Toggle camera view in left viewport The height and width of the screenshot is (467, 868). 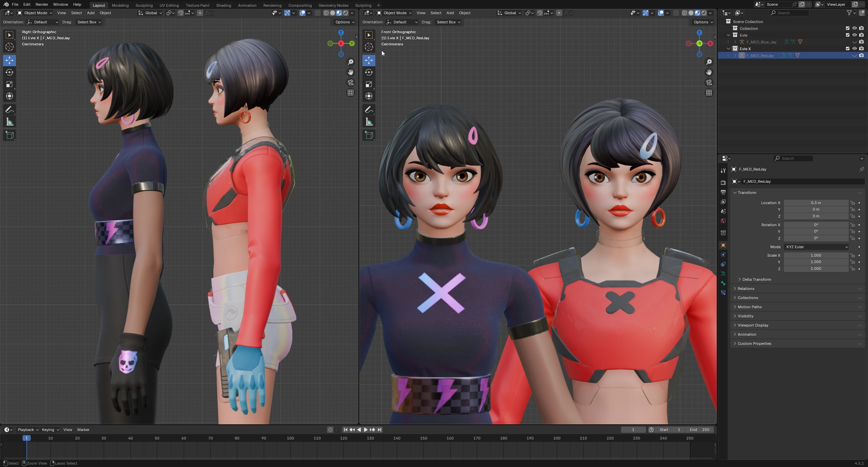click(351, 82)
